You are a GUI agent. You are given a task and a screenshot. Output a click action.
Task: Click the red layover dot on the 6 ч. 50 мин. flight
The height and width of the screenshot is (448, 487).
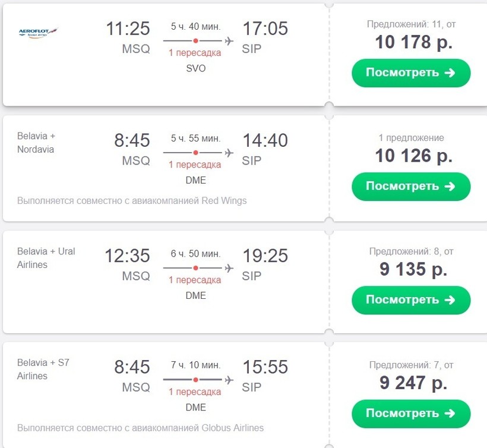[x=195, y=268]
